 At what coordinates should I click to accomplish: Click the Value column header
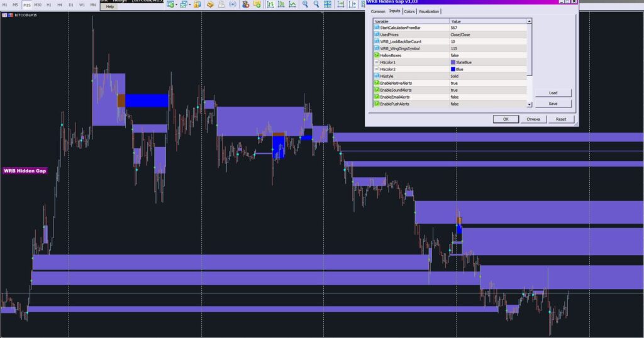click(488, 21)
